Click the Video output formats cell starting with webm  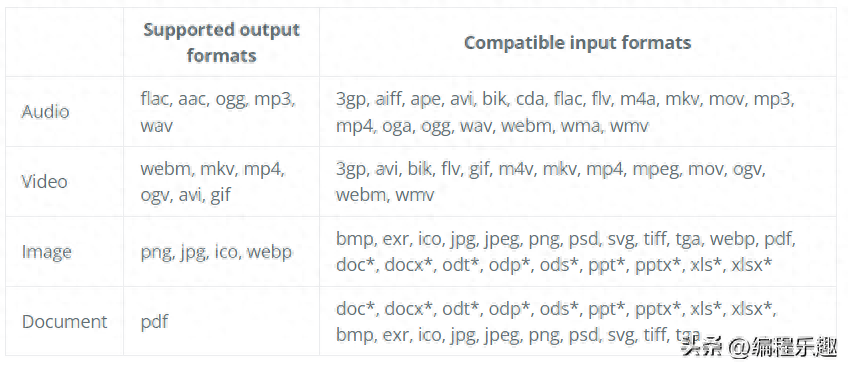[x=221, y=181]
